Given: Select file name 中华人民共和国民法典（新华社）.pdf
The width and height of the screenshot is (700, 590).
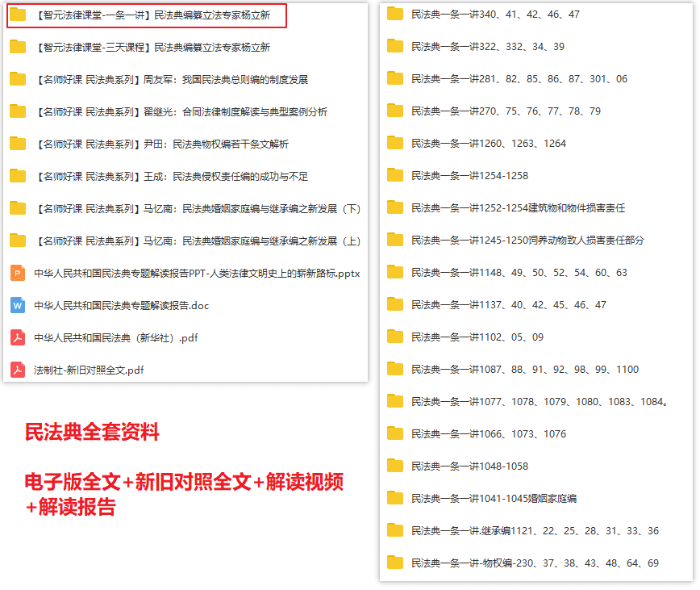Looking at the screenshot, I should (116, 337).
